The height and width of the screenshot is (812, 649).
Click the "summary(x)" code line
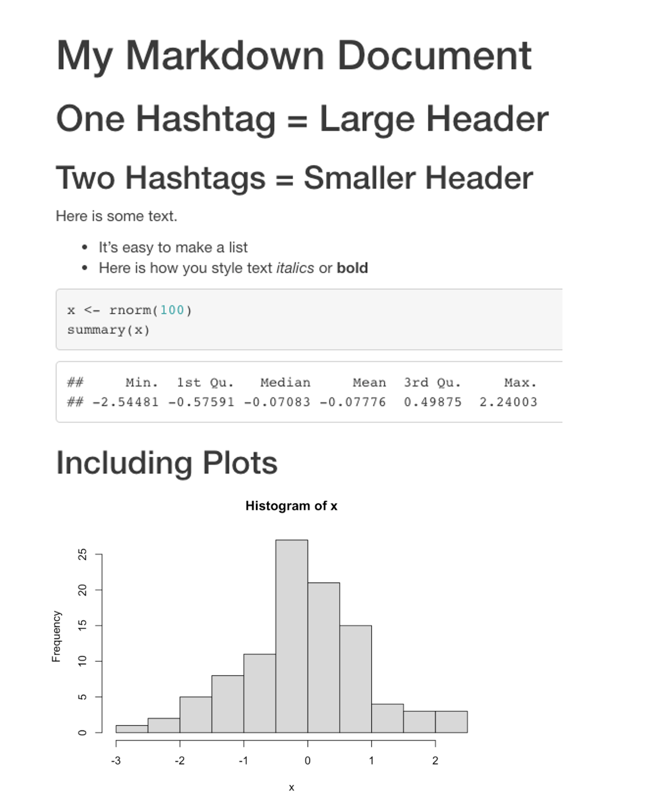point(108,330)
